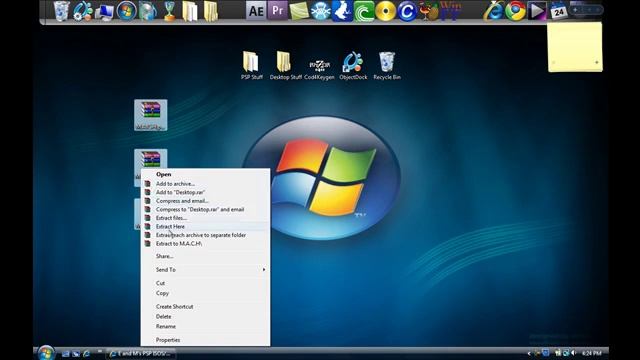This screenshot has width=640, height=360.
Task: Launch Adobe Premiere Pro from the dock
Action: [x=278, y=11]
